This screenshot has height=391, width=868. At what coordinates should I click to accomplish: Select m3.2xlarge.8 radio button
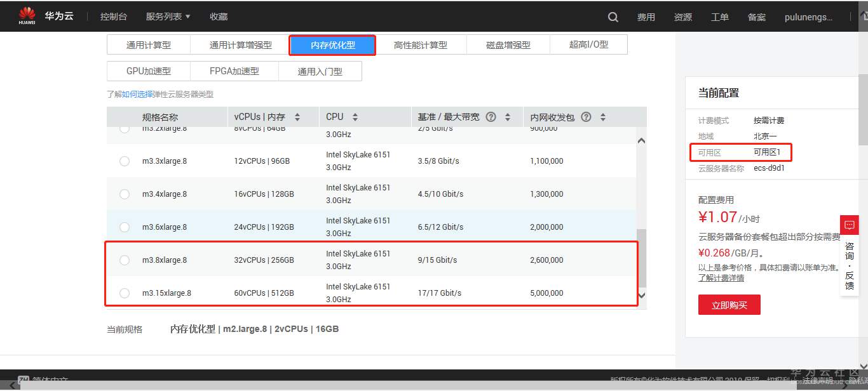[125, 129]
